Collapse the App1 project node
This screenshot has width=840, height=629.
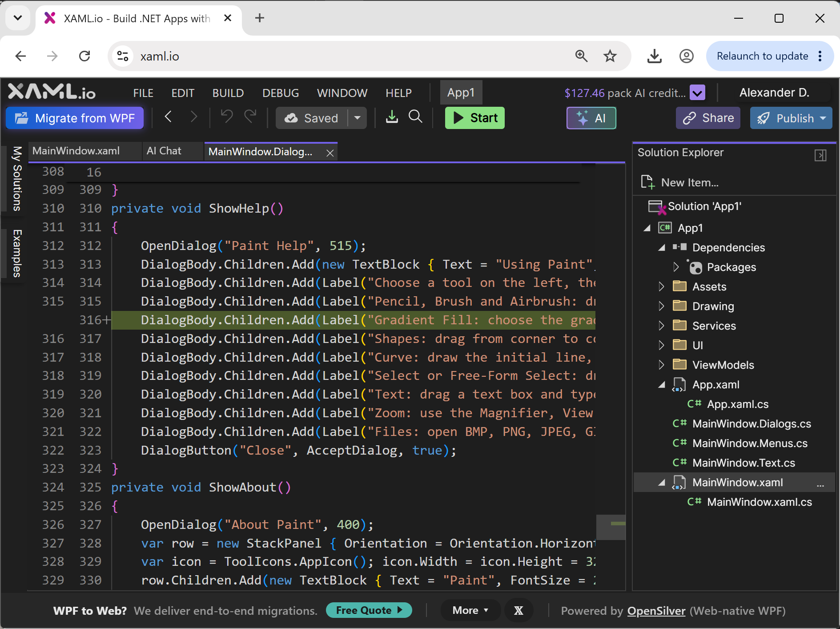(x=647, y=228)
